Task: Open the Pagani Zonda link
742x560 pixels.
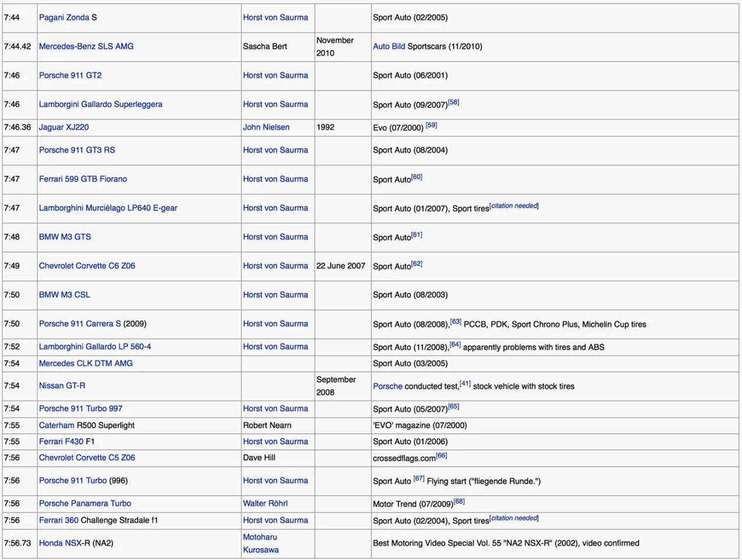Action: point(64,17)
